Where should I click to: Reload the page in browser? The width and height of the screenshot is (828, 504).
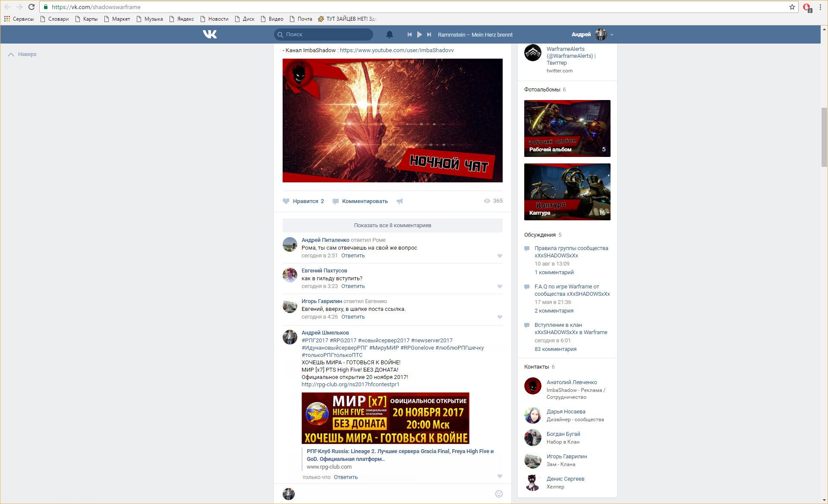(x=31, y=7)
